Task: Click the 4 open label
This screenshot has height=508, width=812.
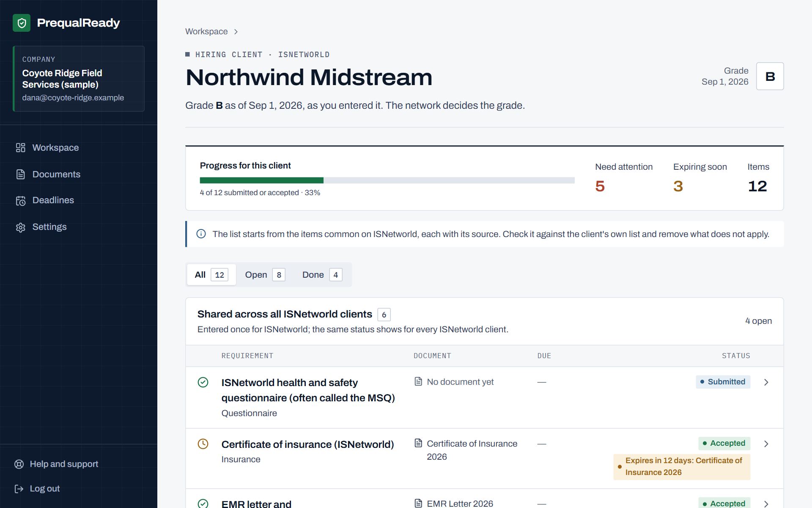Action: pos(758,321)
